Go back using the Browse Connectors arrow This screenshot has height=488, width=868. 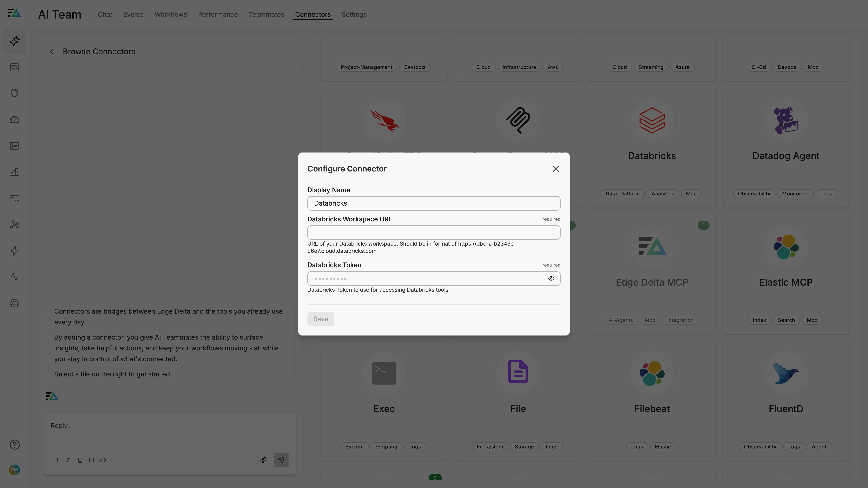point(52,52)
